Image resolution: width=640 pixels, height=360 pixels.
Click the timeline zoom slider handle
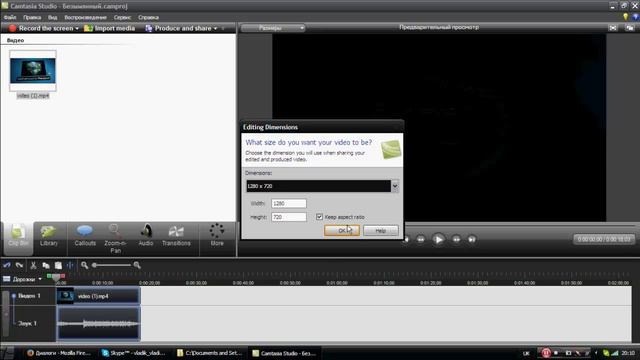pos(94,265)
